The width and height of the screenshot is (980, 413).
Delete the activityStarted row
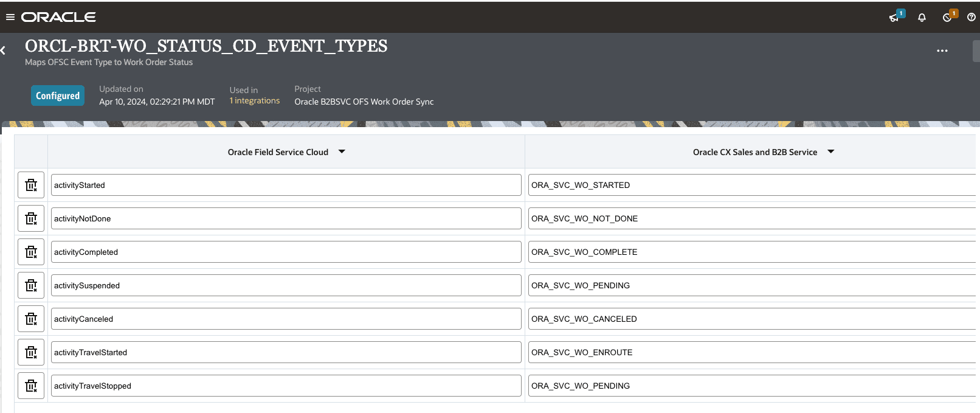[31, 185]
